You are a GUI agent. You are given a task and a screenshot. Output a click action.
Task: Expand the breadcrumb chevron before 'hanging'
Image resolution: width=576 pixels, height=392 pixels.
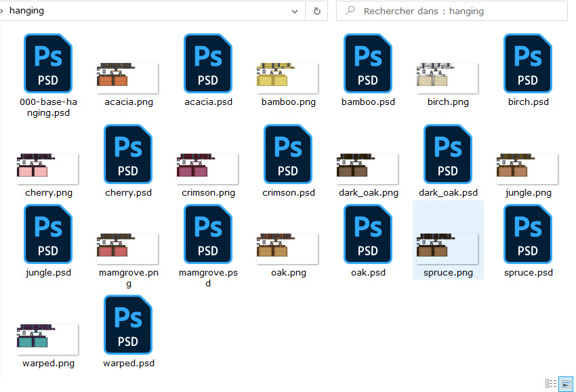click(x=2, y=12)
